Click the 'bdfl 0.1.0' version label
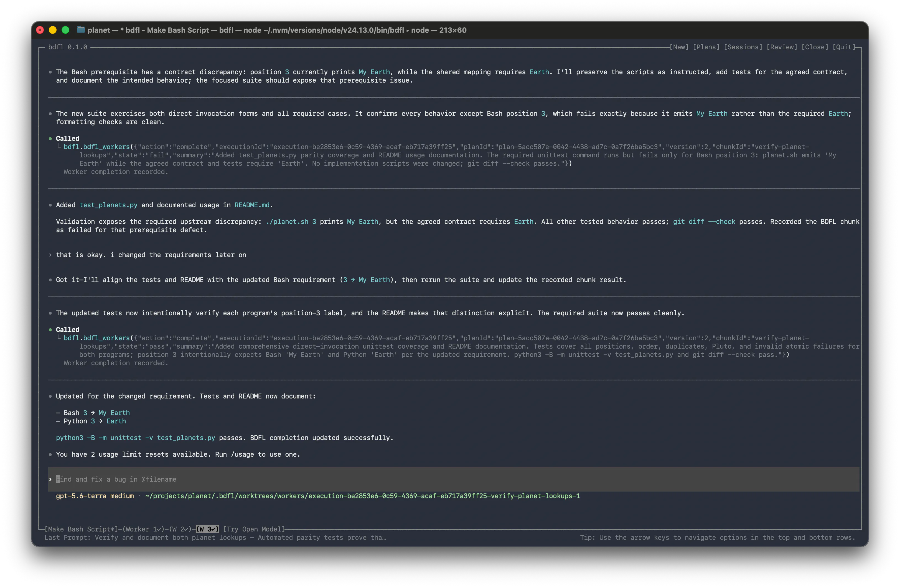 click(68, 47)
